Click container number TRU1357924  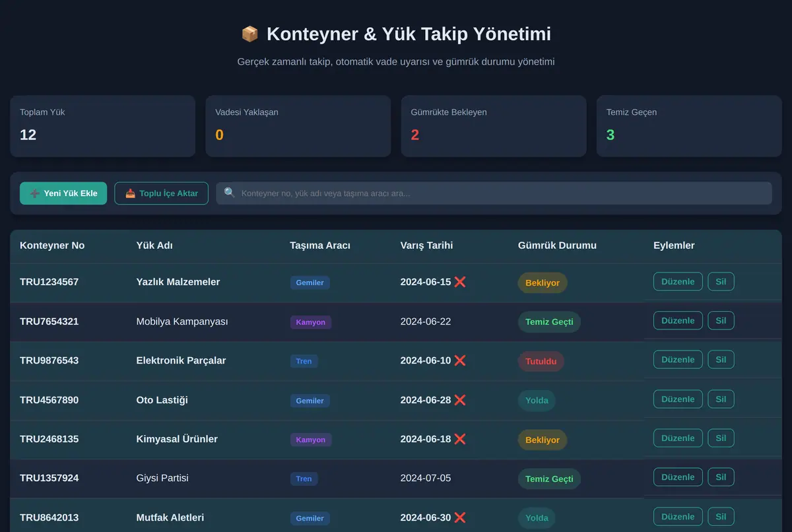pos(49,478)
